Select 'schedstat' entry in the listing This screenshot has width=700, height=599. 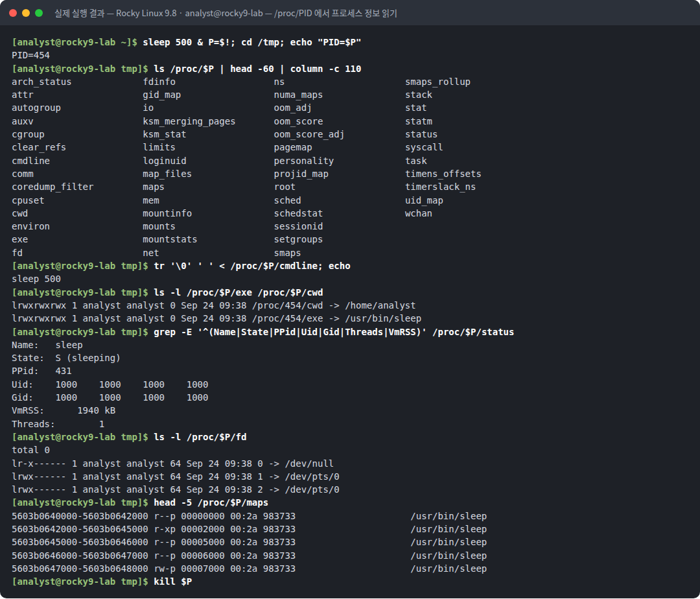298,213
